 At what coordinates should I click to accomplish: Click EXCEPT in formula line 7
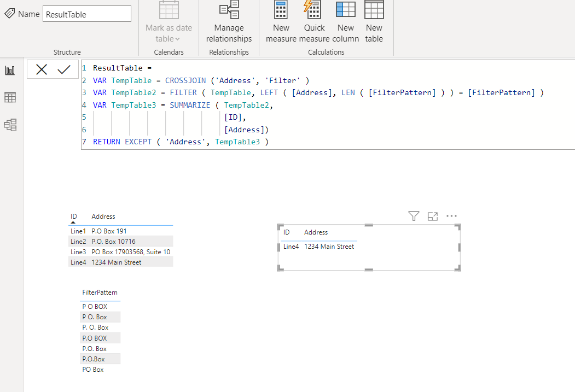(x=138, y=142)
